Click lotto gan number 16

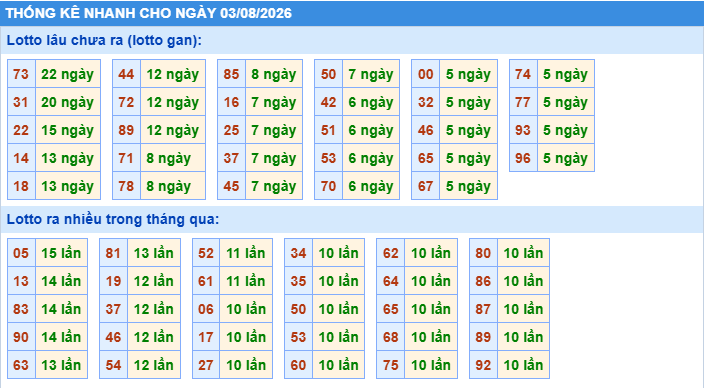[x=231, y=102]
